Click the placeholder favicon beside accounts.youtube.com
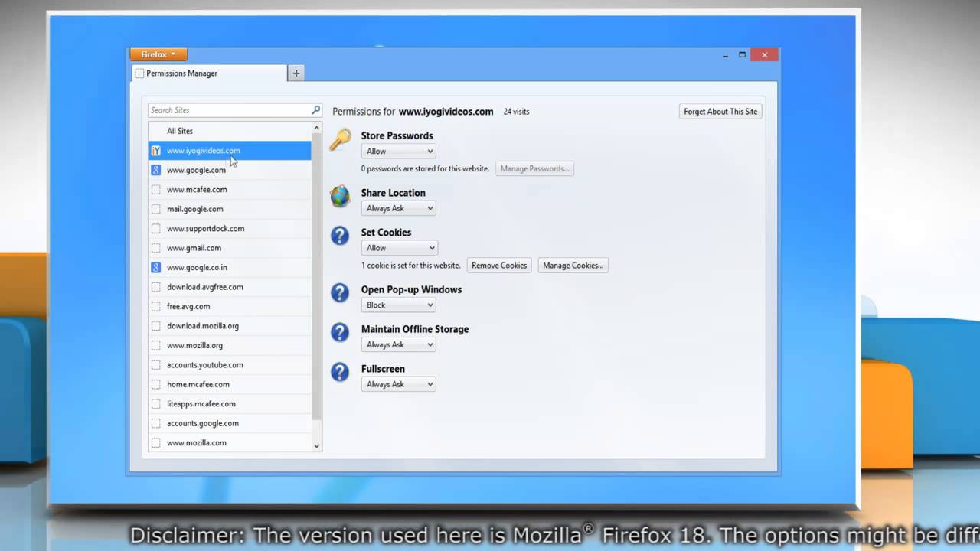980x551 pixels. (x=156, y=365)
